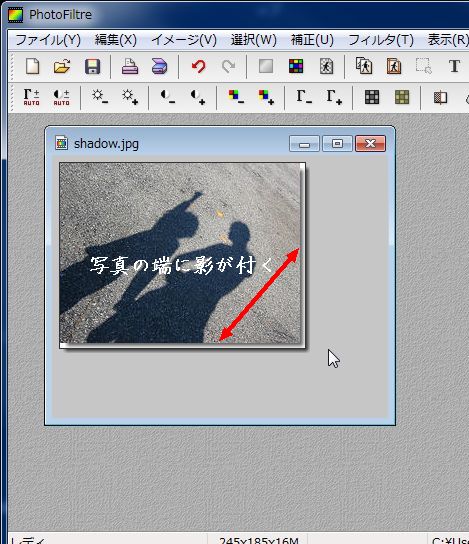Click the gray gradient square icon
The width and height of the screenshot is (469, 544).
pyautogui.click(x=266, y=66)
